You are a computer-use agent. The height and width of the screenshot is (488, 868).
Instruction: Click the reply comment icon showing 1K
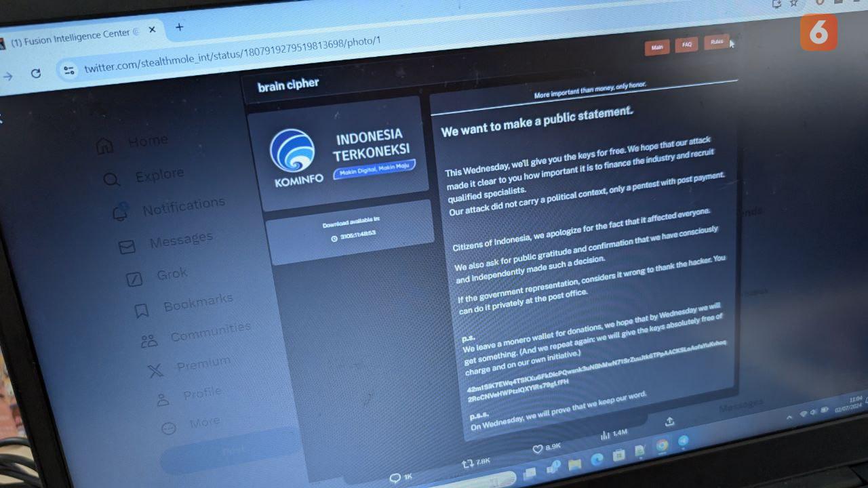(395, 479)
